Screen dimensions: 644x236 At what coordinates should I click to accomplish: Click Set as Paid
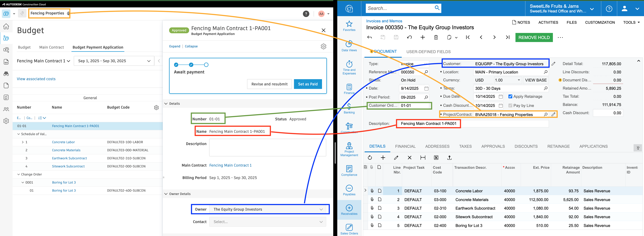pos(308,84)
